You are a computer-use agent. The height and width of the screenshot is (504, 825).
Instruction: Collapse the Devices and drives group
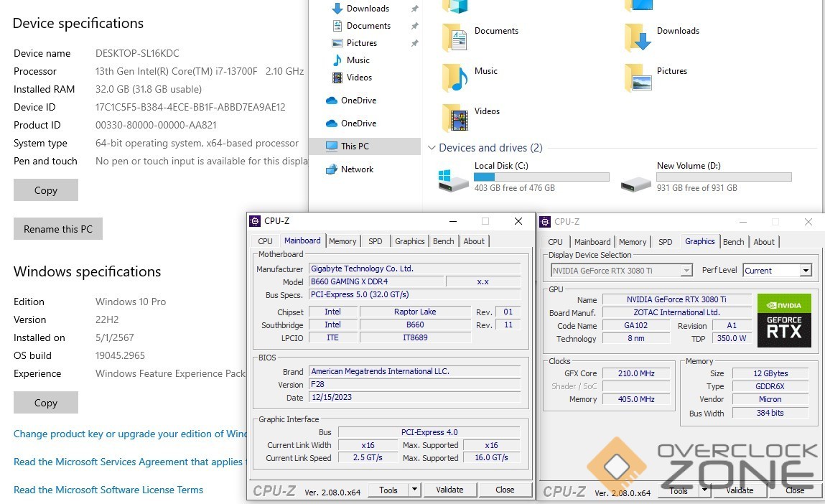432,148
